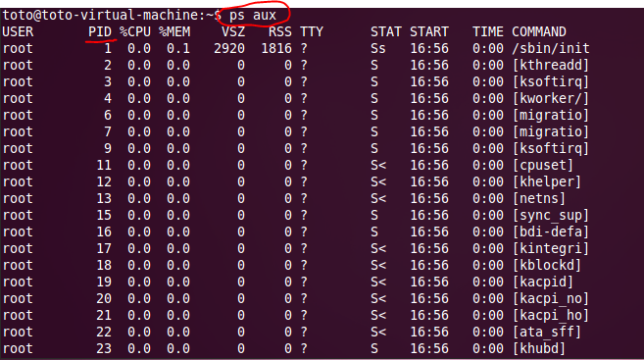
Task: Click the 'root' user of kthreadd row
Action: [18, 65]
